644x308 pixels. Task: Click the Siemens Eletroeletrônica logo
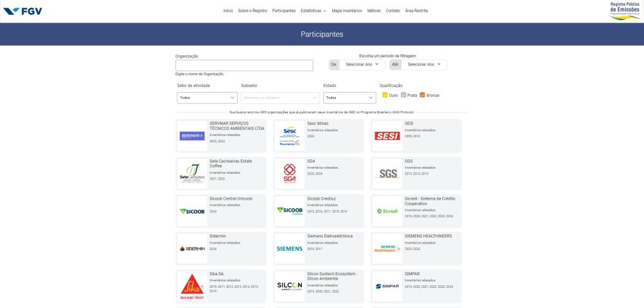[x=289, y=248]
